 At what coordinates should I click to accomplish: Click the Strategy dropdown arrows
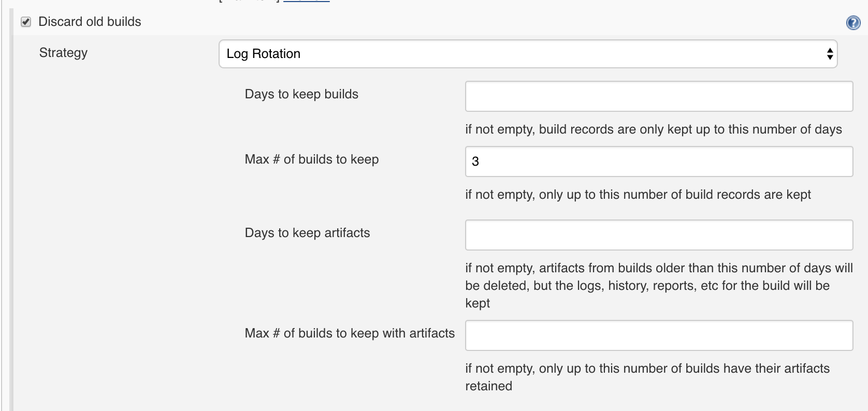830,54
